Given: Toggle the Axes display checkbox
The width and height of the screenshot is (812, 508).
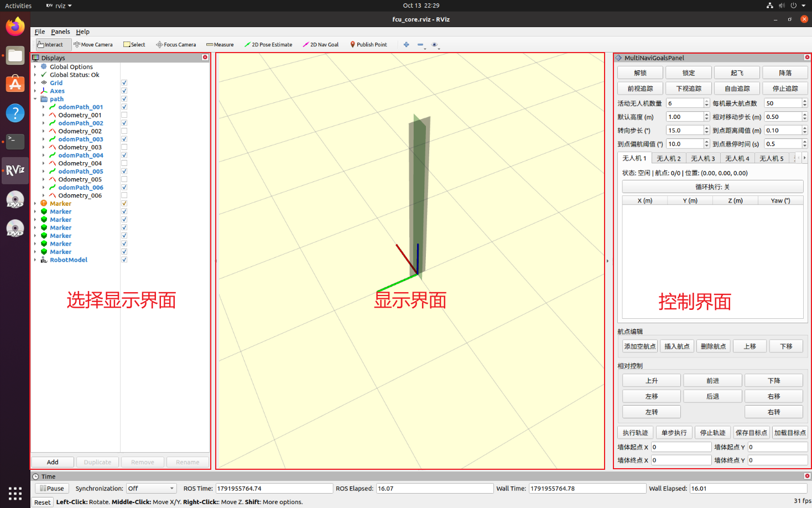Looking at the screenshot, I should 124,91.
